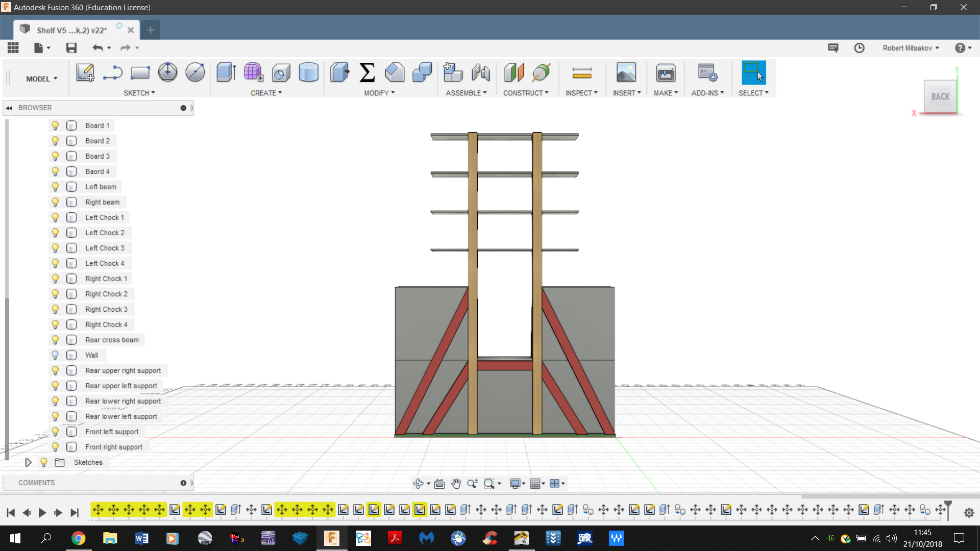Select the Joint tool icon
Viewport: 980px width, 551px height.
click(480, 72)
